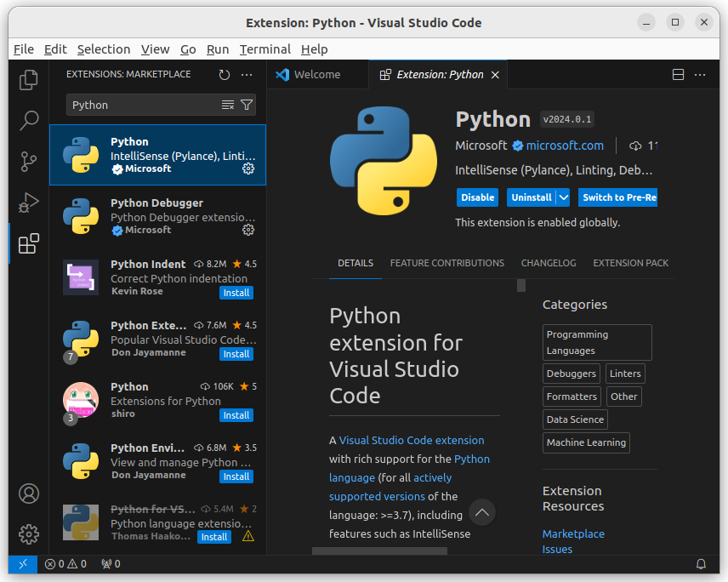Open the Accounts icon in activity bar

point(29,494)
